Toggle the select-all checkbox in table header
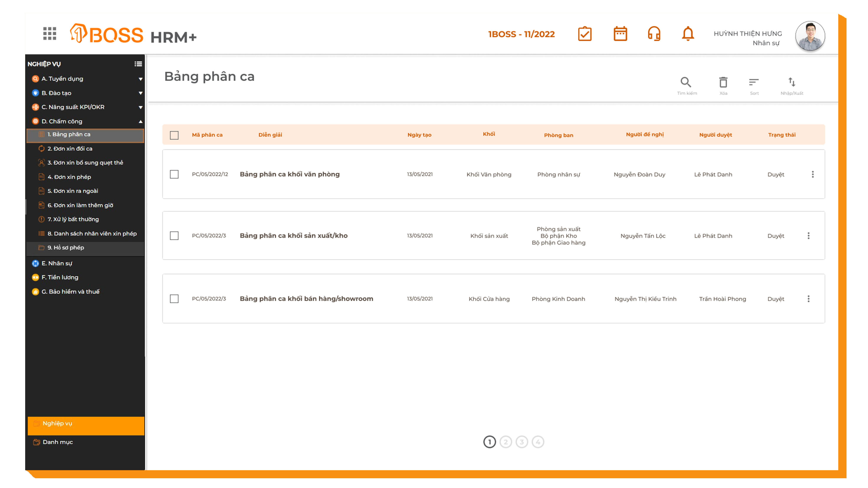 point(174,135)
